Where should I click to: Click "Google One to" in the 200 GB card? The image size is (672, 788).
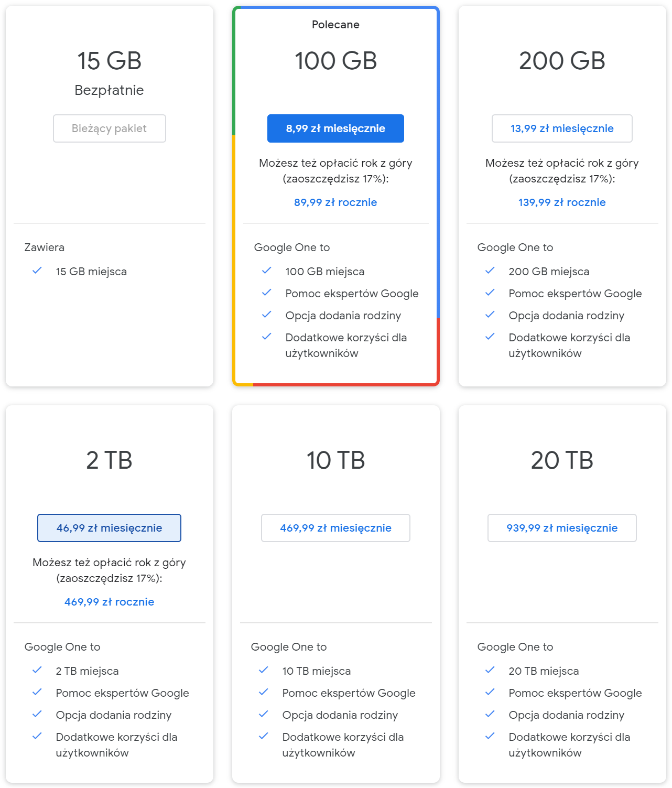515,247
